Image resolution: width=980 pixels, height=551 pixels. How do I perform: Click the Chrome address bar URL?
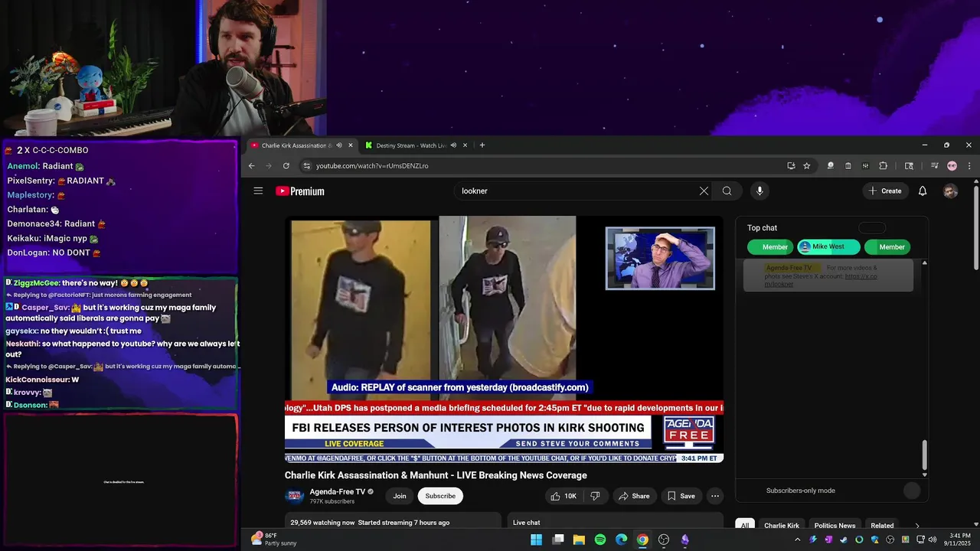pos(372,166)
